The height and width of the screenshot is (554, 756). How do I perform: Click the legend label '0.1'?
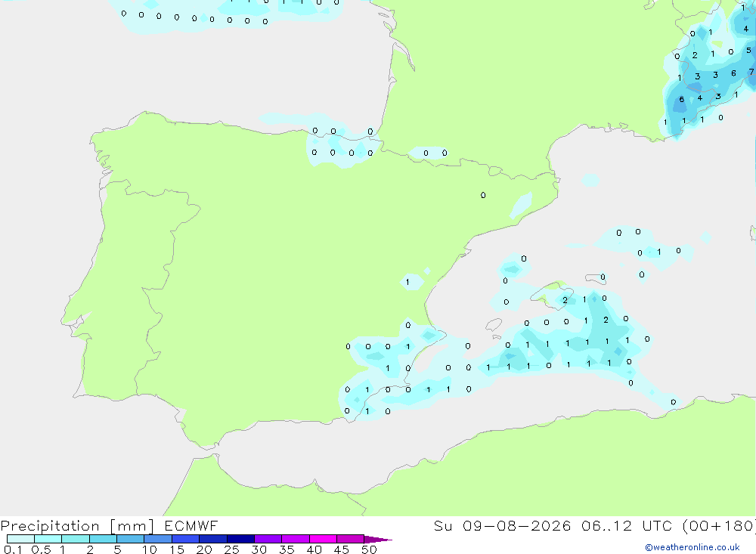tap(13, 549)
